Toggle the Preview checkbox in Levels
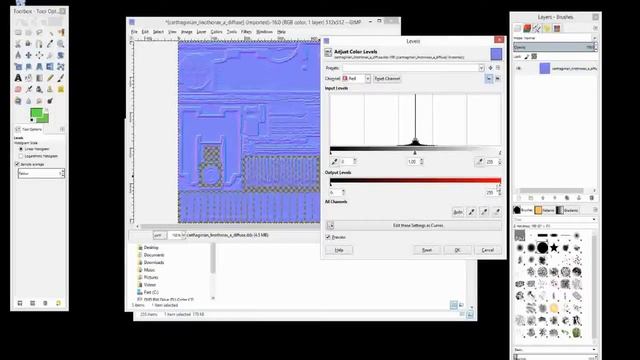 click(328, 237)
